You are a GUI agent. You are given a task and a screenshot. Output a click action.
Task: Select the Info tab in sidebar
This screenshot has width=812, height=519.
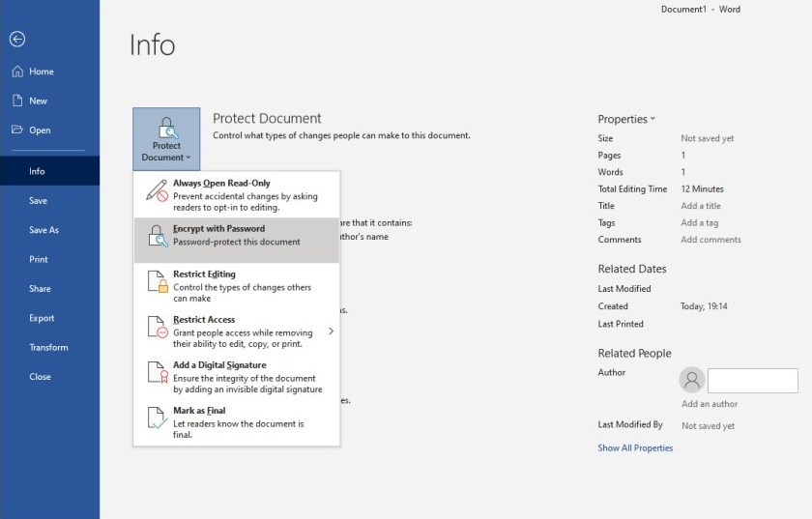(x=49, y=171)
